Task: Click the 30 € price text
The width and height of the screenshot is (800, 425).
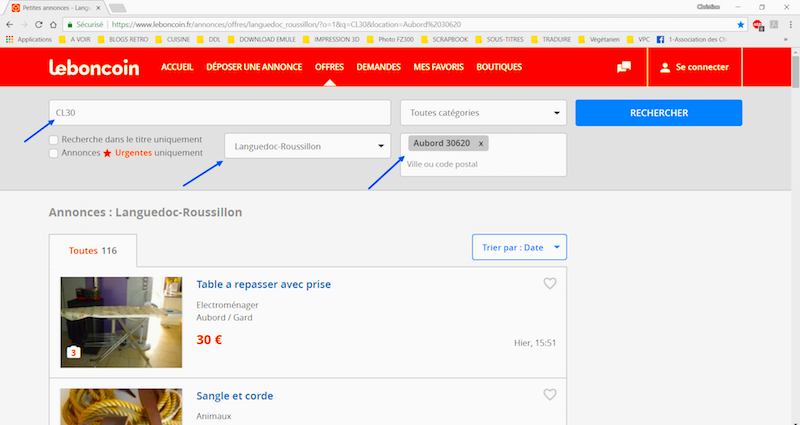Action: (209, 340)
